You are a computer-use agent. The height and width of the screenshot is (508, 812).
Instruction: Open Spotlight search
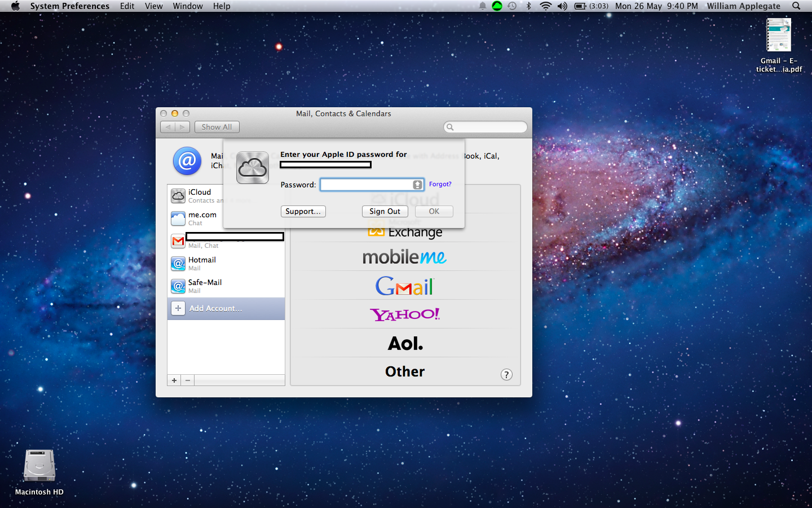pos(796,6)
